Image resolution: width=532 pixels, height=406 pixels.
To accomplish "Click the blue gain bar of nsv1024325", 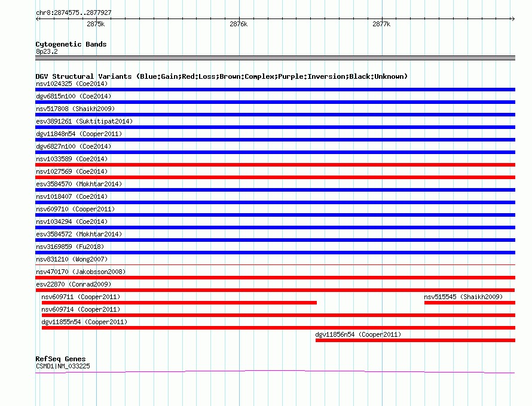I will 275,90.
